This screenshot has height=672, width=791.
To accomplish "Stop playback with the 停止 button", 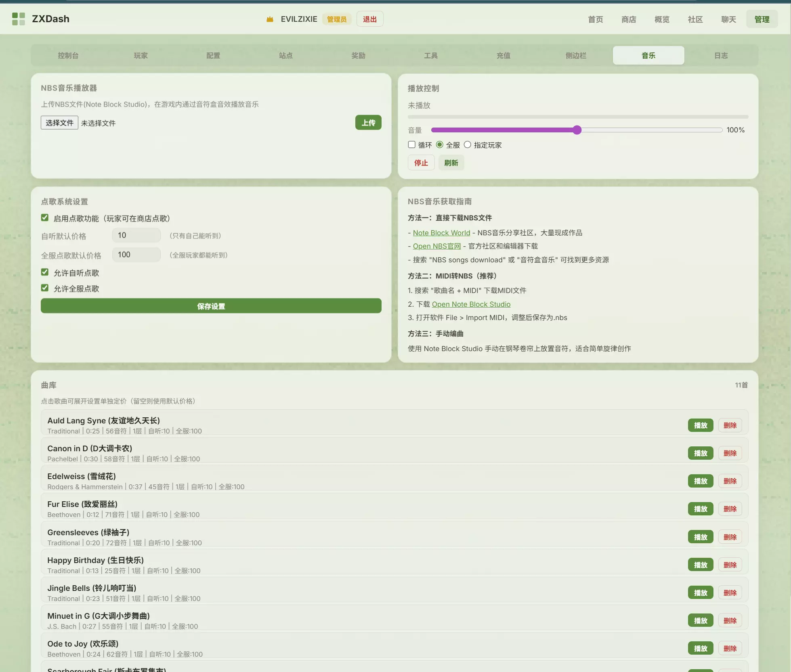I will point(421,163).
